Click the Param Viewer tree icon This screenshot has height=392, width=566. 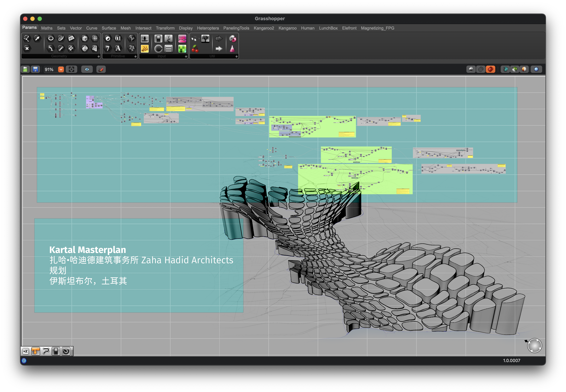pos(205,39)
